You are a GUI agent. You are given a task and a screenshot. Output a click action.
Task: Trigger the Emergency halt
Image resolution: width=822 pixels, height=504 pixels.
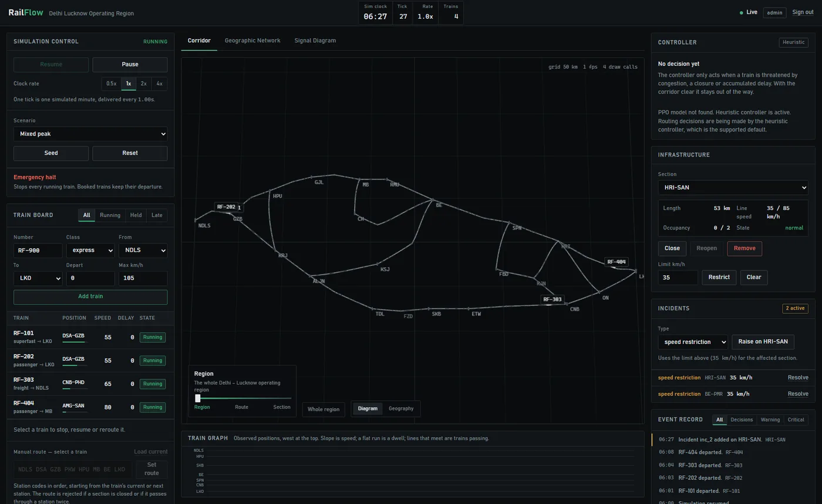[35, 177]
